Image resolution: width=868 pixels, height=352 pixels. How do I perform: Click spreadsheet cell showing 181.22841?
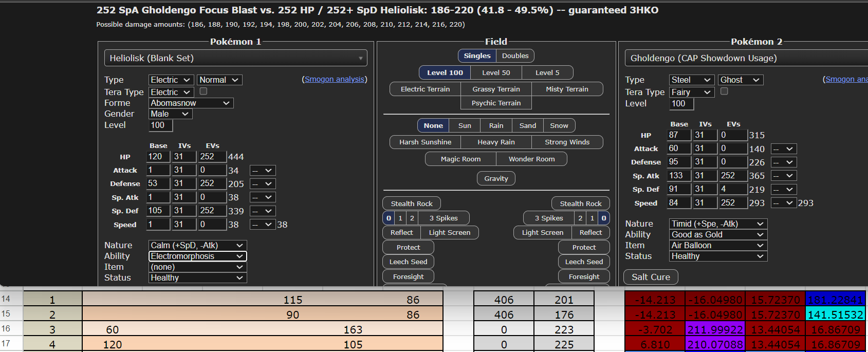pyautogui.click(x=835, y=300)
